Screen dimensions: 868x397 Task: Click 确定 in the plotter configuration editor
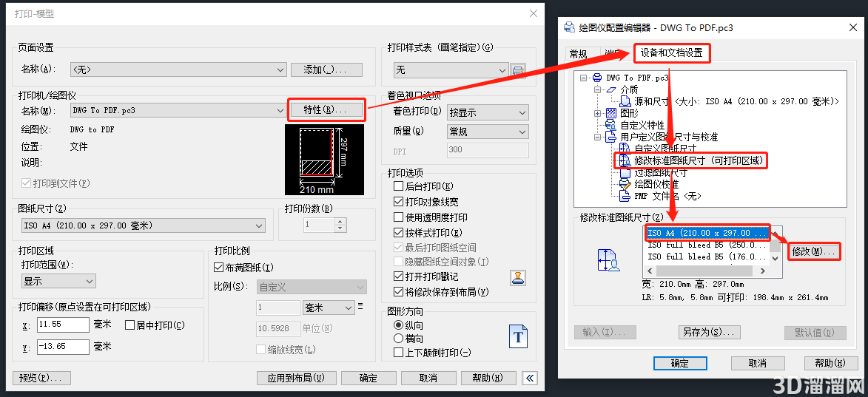(x=680, y=363)
